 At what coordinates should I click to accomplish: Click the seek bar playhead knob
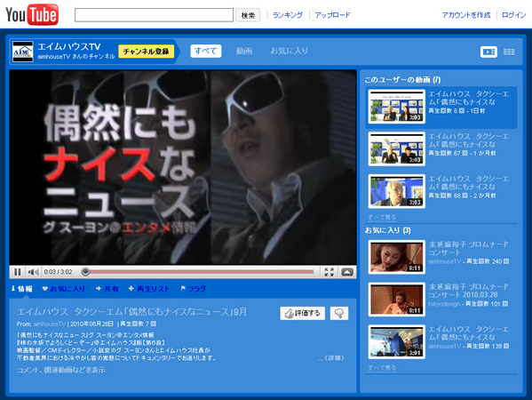click(85, 272)
